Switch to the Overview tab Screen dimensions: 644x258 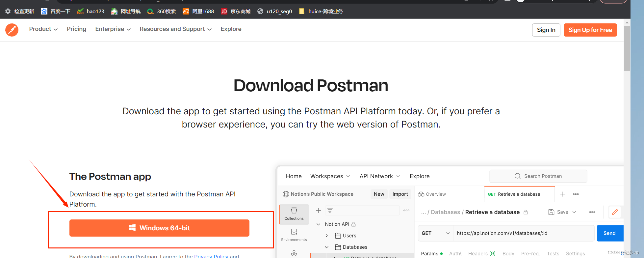(432, 194)
